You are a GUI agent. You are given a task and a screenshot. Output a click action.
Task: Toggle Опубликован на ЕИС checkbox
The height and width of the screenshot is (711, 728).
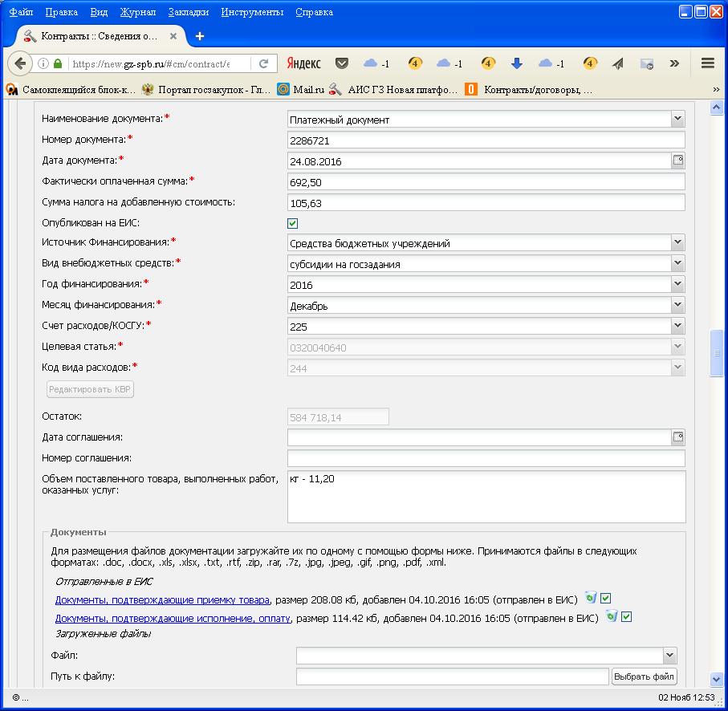(292, 223)
